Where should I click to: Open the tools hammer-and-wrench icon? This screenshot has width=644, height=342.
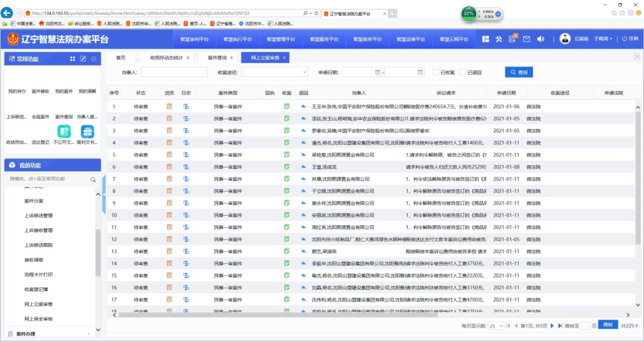click(x=499, y=39)
